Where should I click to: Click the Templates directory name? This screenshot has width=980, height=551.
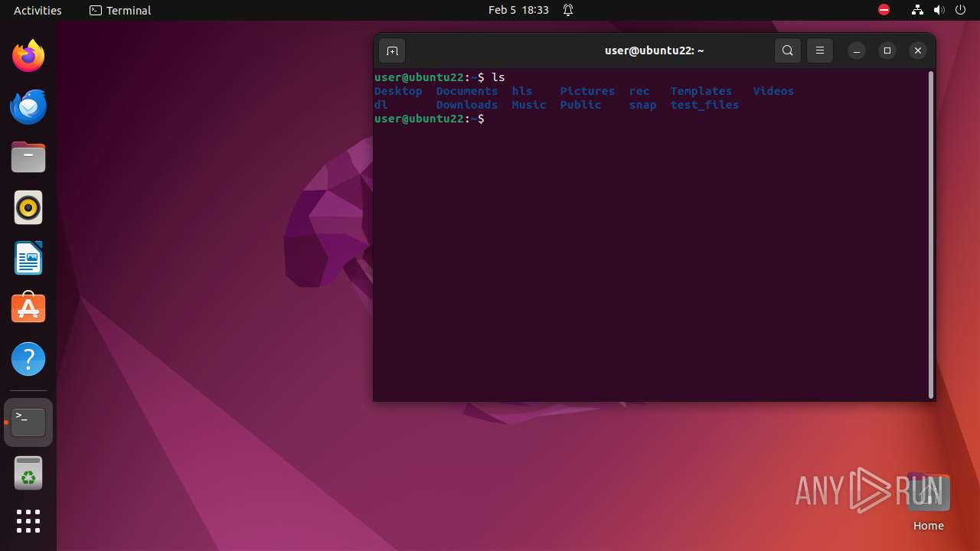[x=701, y=91]
